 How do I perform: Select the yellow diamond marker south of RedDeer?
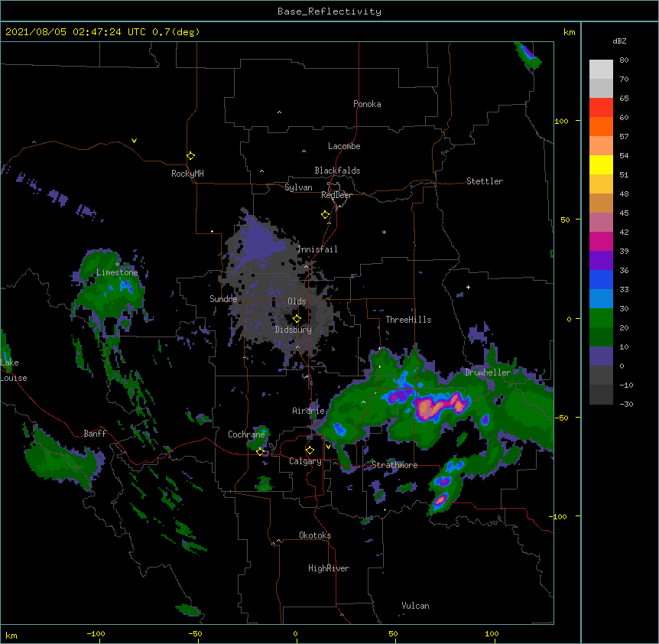[325, 215]
